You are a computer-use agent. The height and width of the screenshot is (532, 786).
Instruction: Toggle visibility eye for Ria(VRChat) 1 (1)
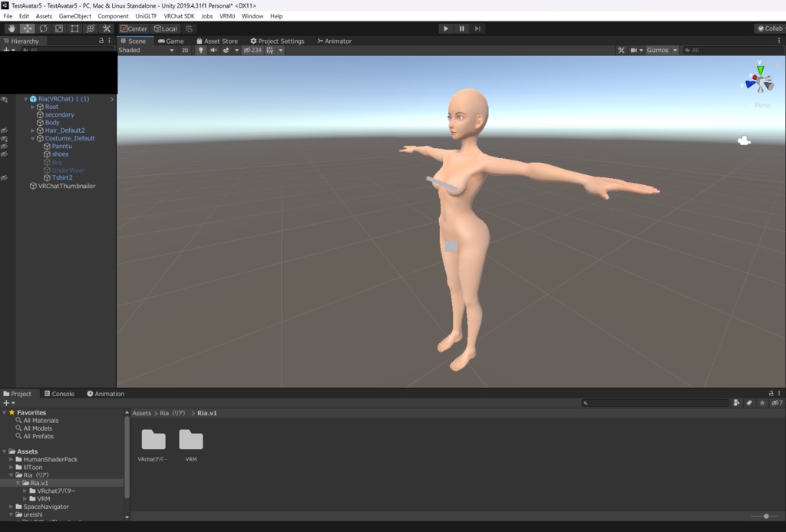(x=4, y=99)
